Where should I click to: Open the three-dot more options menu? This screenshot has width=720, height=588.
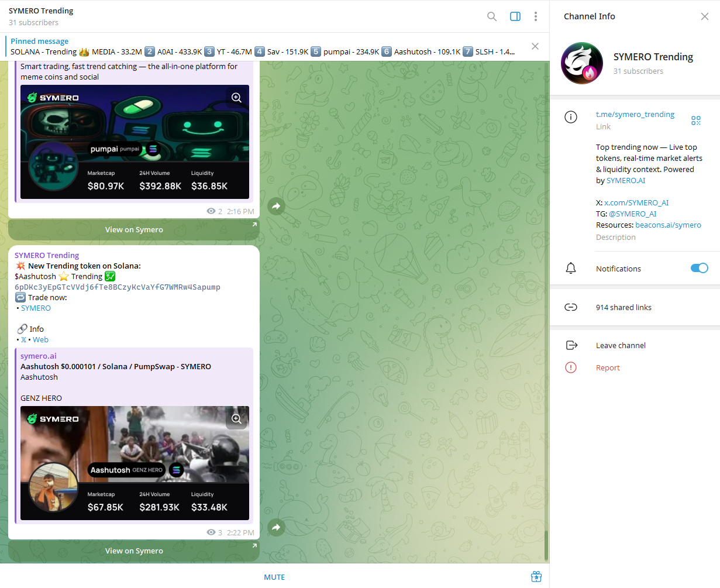[536, 16]
